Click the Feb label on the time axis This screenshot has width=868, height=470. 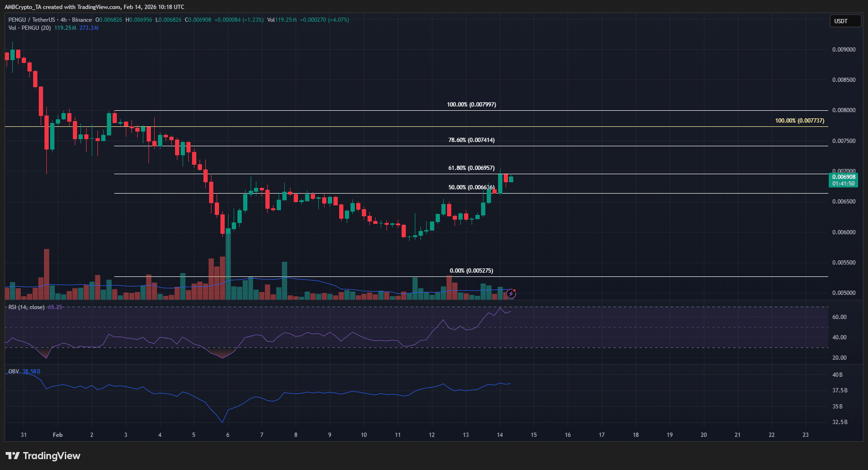[57, 435]
